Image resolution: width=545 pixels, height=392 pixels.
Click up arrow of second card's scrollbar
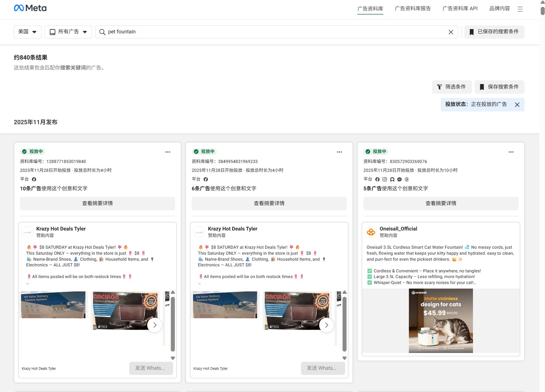345,293
